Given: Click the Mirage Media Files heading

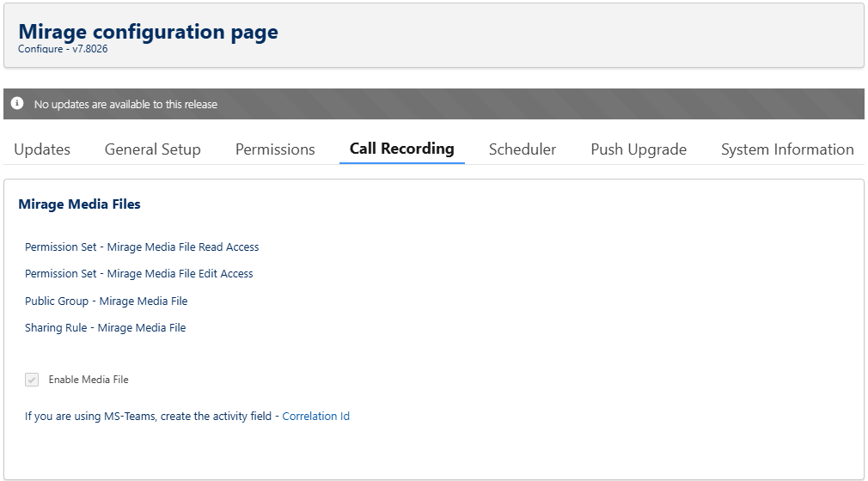Looking at the screenshot, I should pos(79,204).
